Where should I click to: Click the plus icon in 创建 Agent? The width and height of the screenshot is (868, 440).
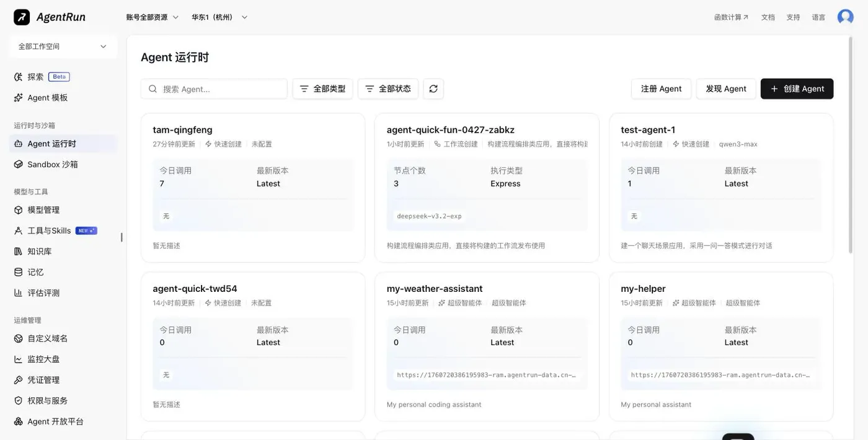coord(774,89)
